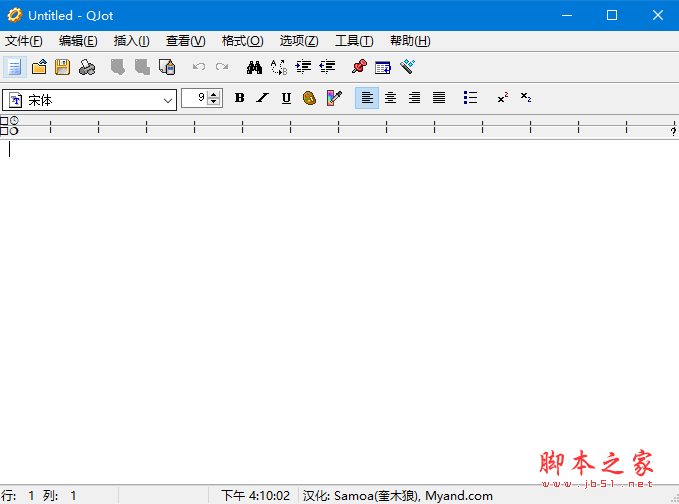Toggle bold formatting
The width and height of the screenshot is (679, 504).
[239, 98]
